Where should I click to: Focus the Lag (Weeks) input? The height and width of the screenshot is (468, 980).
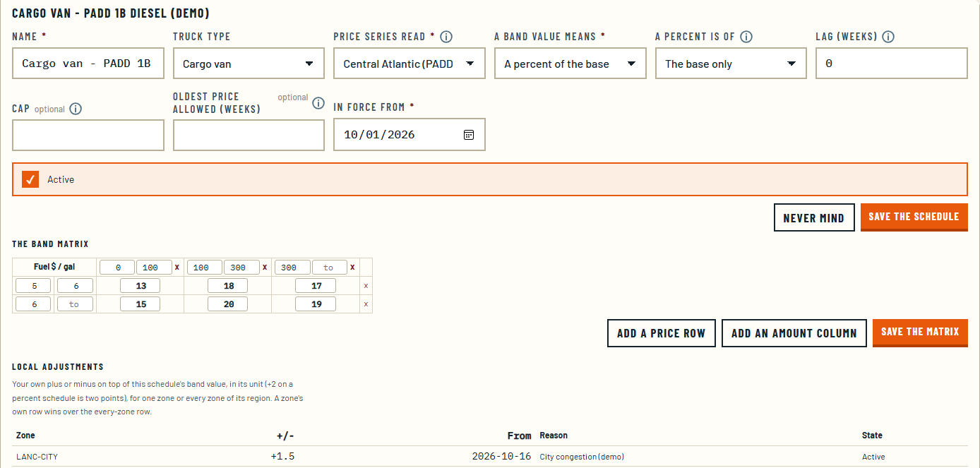click(892, 64)
